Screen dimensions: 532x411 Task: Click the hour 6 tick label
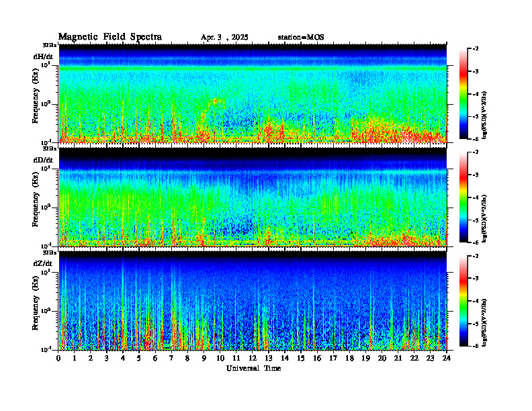(155, 359)
